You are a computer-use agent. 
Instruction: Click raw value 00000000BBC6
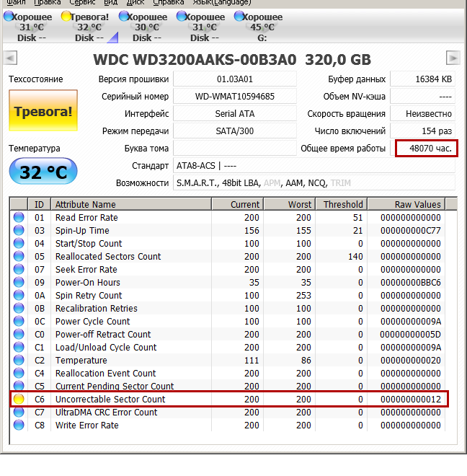click(x=410, y=283)
